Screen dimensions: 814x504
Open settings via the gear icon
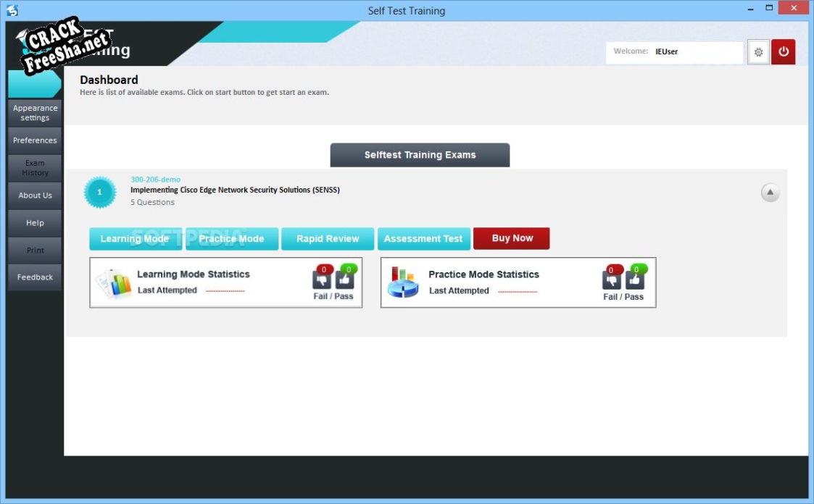pos(758,52)
